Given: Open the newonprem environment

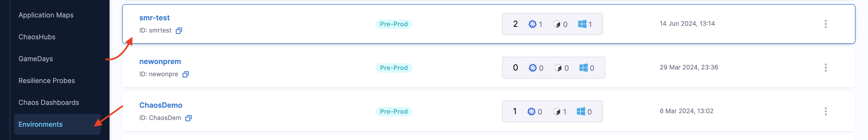Looking at the screenshot, I should tap(160, 62).
